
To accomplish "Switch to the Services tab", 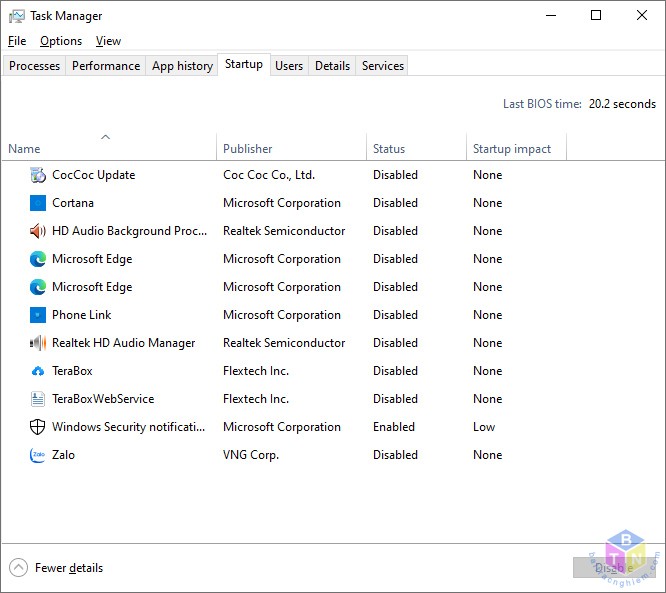I will (x=382, y=66).
